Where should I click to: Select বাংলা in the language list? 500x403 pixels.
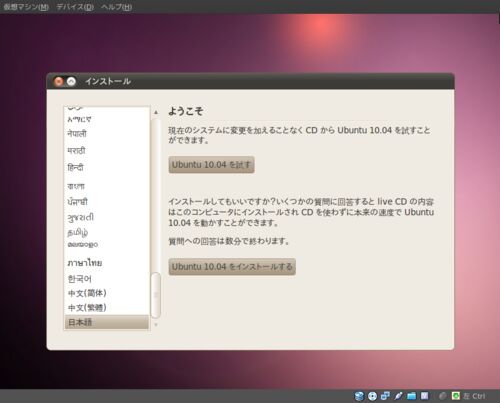click(x=106, y=186)
